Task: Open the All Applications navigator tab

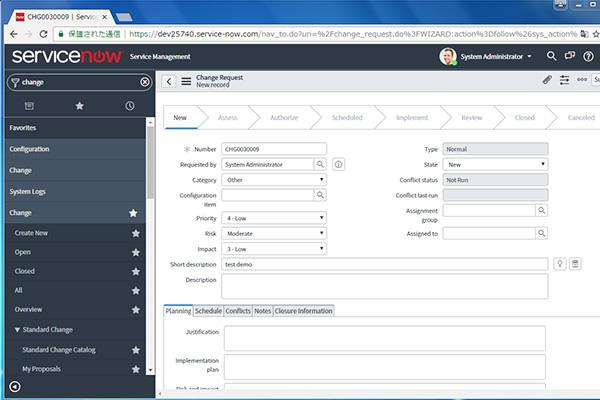Action: 29,106
